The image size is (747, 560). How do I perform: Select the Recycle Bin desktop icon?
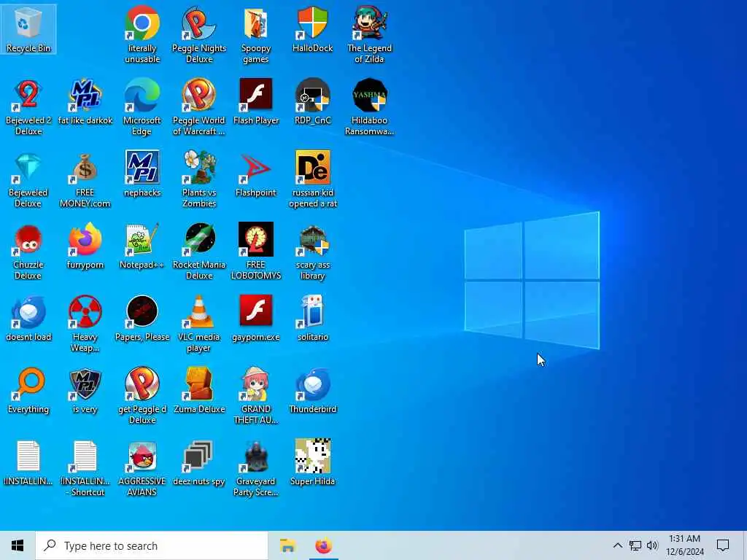(28, 29)
